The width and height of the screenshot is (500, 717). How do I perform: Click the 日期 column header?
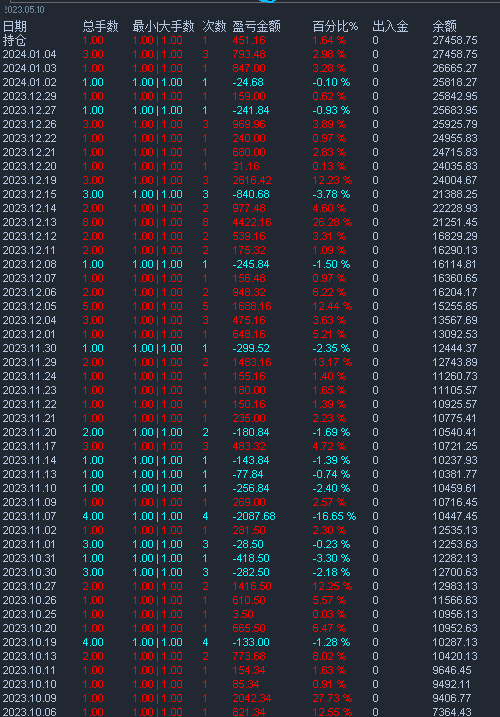[14, 27]
